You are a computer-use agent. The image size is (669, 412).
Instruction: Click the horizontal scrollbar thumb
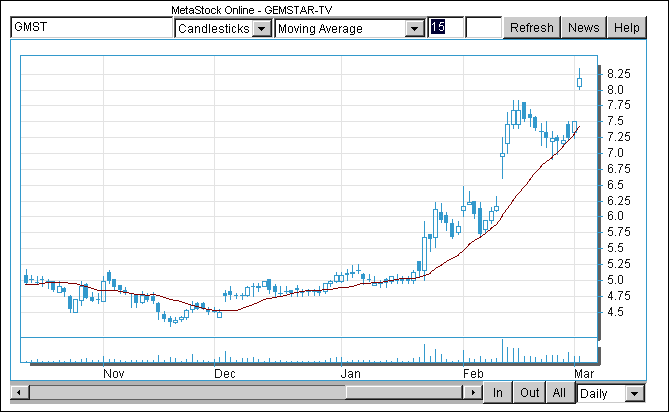point(404,392)
